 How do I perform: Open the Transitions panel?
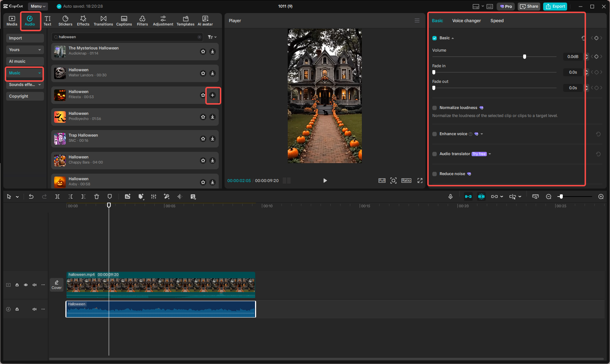pyautogui.click(x=103, y=20)
